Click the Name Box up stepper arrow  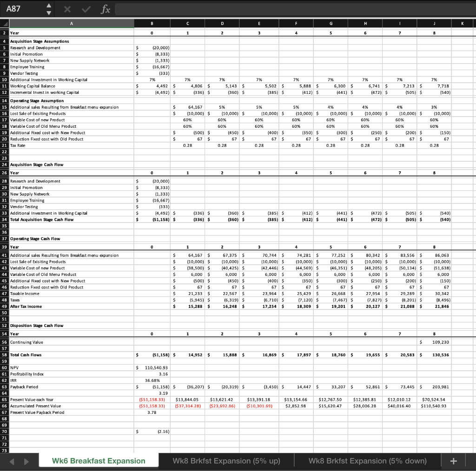[48, 6]
